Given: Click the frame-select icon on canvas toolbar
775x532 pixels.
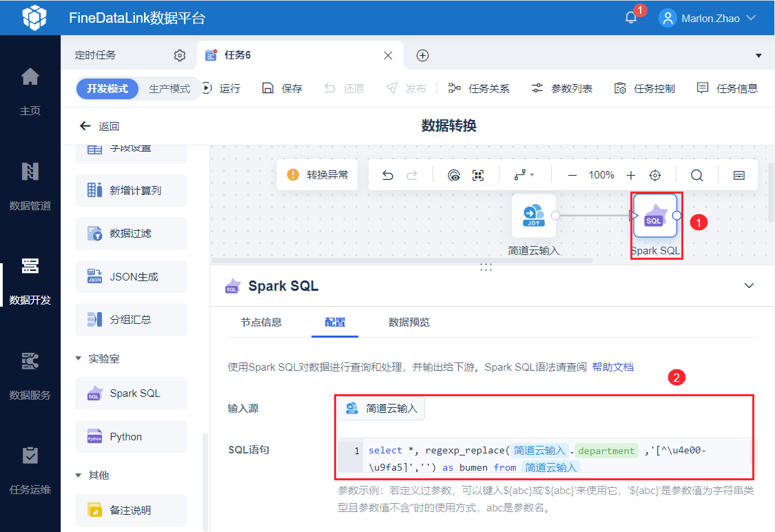Looking at the screenshot, I should click(x=478, y=175).
